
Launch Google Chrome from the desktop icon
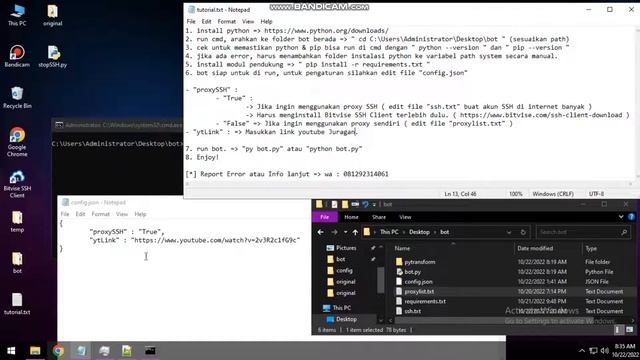pos(17,142)
